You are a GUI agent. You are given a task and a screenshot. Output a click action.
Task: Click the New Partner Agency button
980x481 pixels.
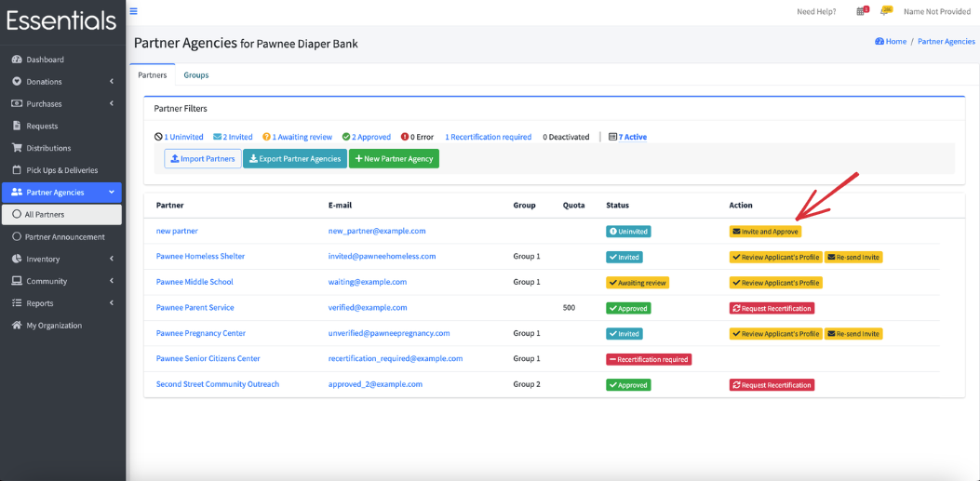tap(394, 159)
